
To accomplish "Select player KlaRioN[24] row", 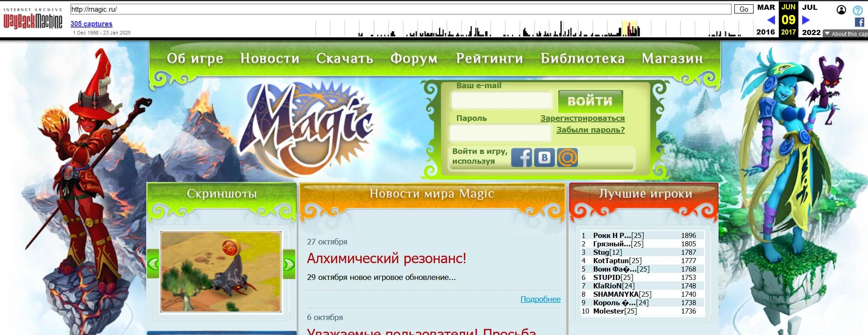I will 642,286.
